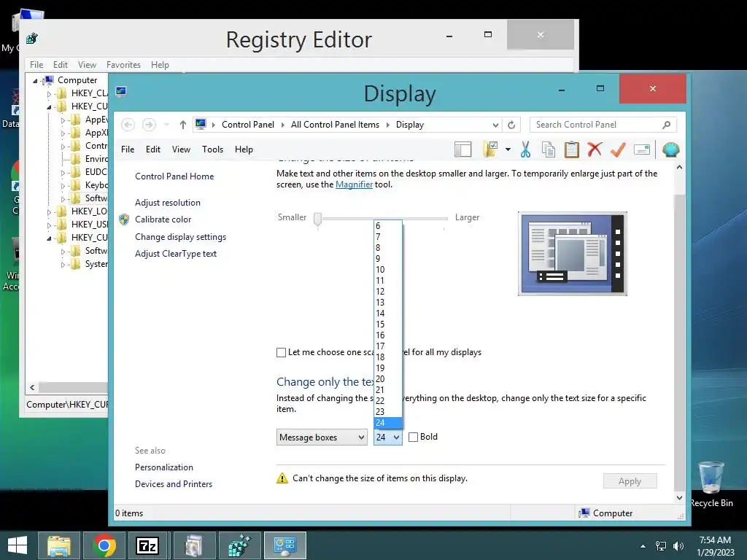Launch Google Chrome from the taskbar

click(104, 545)
